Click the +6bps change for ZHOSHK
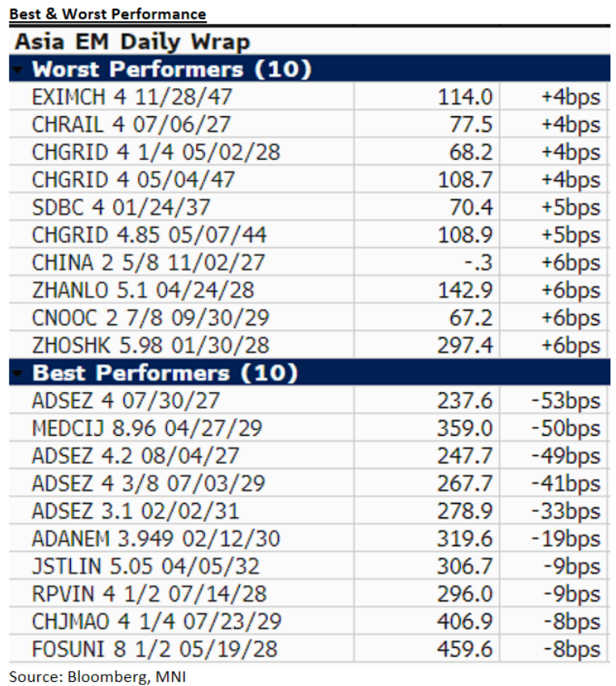 (571, 346)
